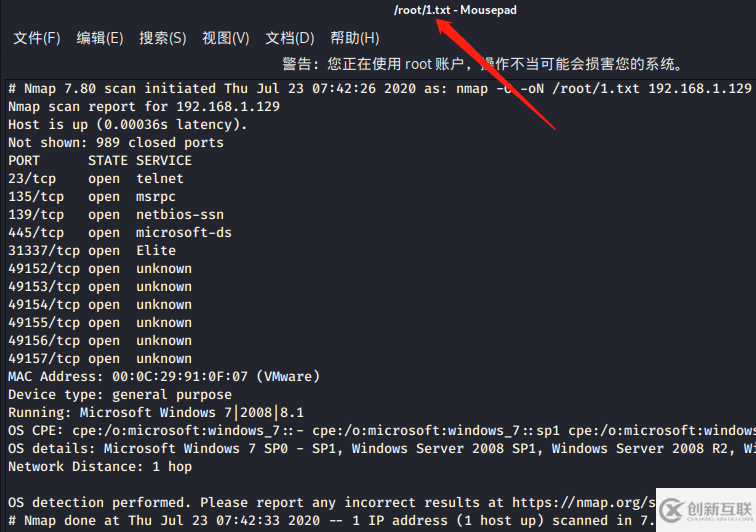The image size is (756, 532).
Task: Click the /root/1.txt - Mousepad window title
Action: pos(455,10)
